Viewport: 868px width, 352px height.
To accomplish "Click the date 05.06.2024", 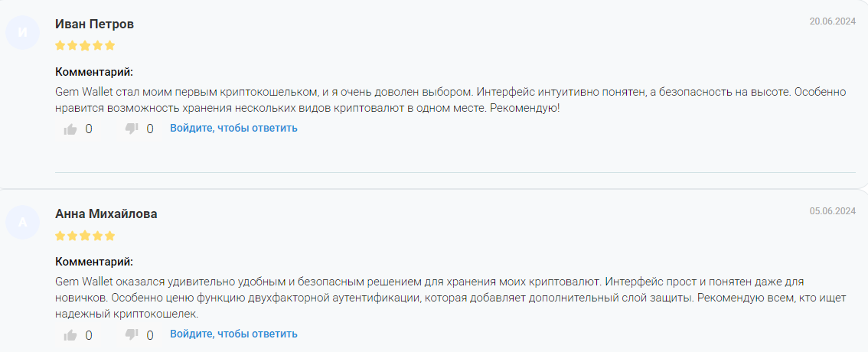I will coord(832,211).
